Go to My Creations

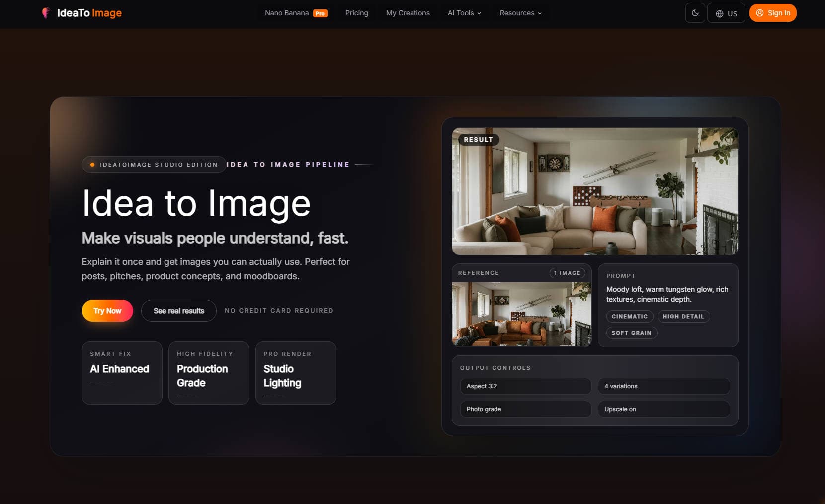point(408,13)
